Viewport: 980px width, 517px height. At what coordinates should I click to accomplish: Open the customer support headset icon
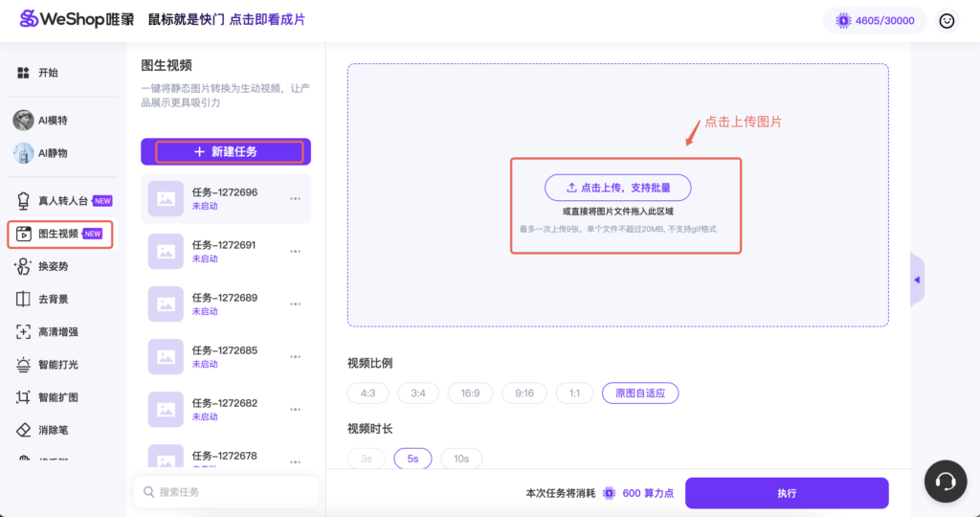[x=946, y=482]
